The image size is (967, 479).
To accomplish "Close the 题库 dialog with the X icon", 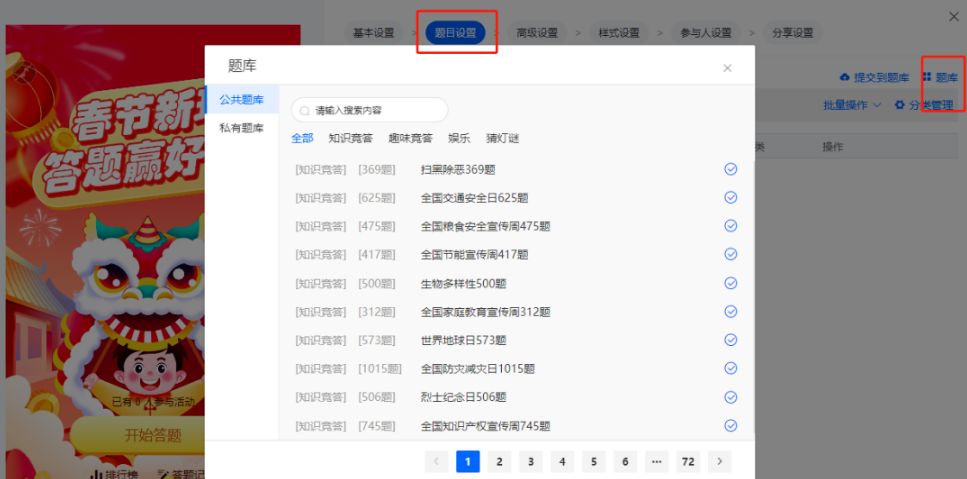I will point(727,68).
